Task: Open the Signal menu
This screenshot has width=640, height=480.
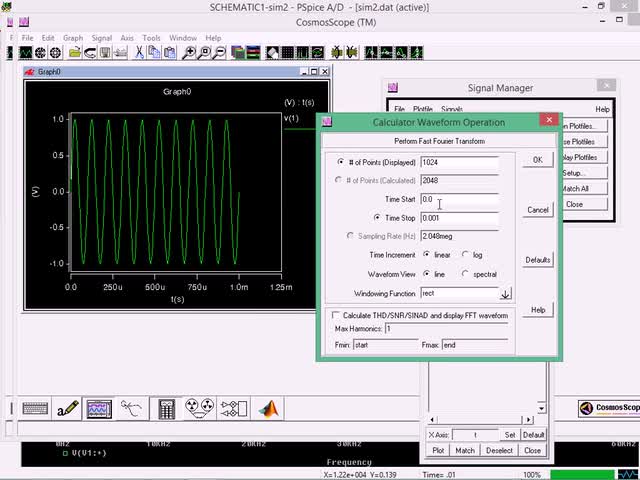Action: click(102, 38)
